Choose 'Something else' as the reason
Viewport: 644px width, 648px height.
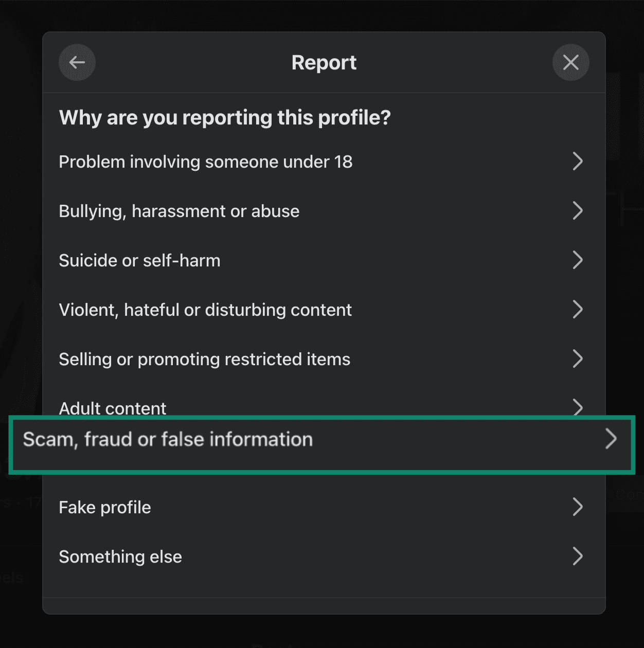(120, 556)
